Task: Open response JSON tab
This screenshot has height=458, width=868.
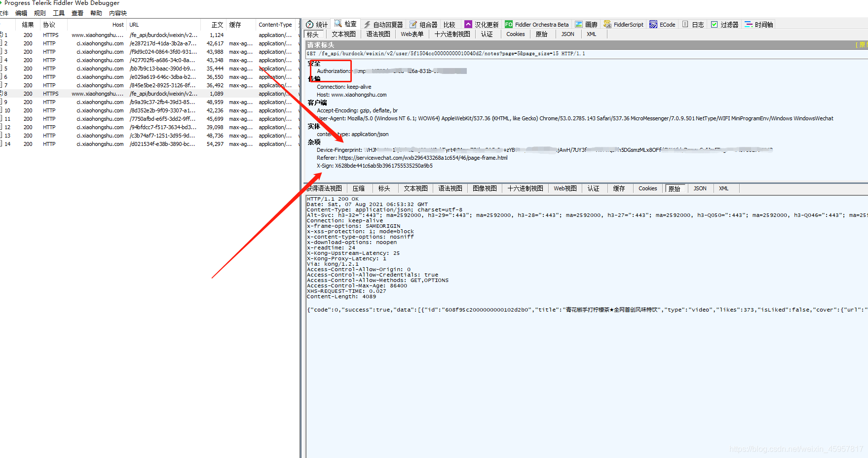Action: pyautogui.click(x=700, y=188)
